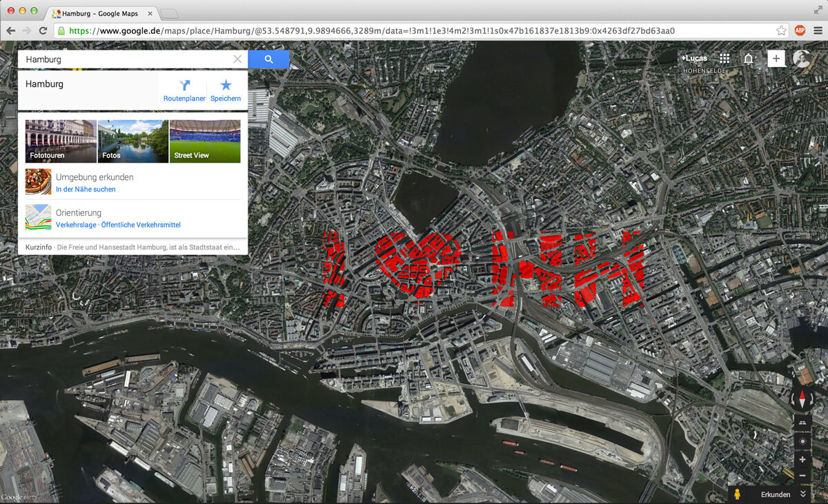Click the Hamburg place title in the card

click(44, 84)
